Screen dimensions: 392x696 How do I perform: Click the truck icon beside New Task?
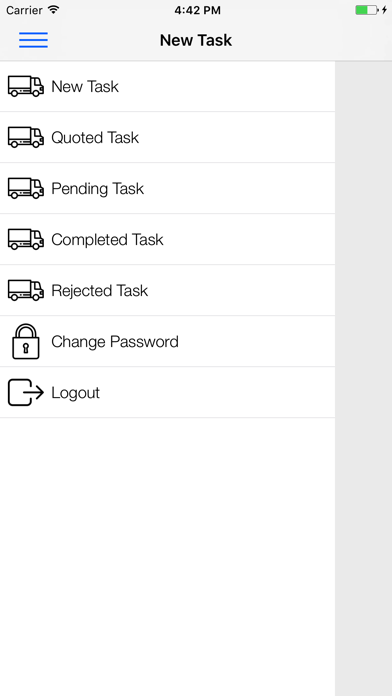(26, 86)
